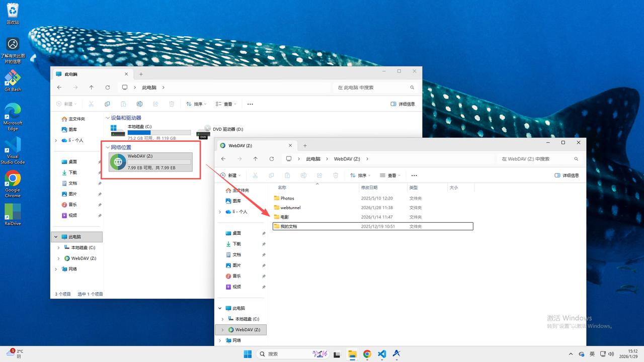Open the 查看 dropdown in the 此电脑 window

[x=226, y=104]
